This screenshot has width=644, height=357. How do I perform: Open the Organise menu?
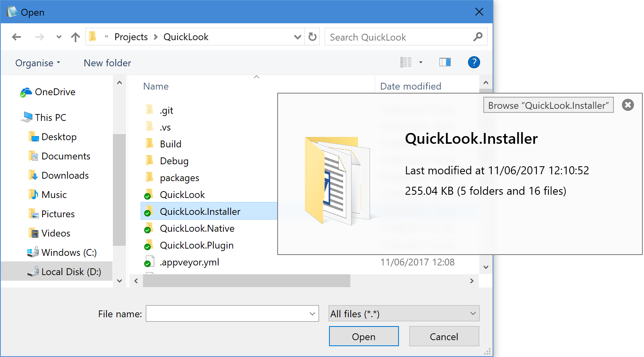click(x=37, y=63)
